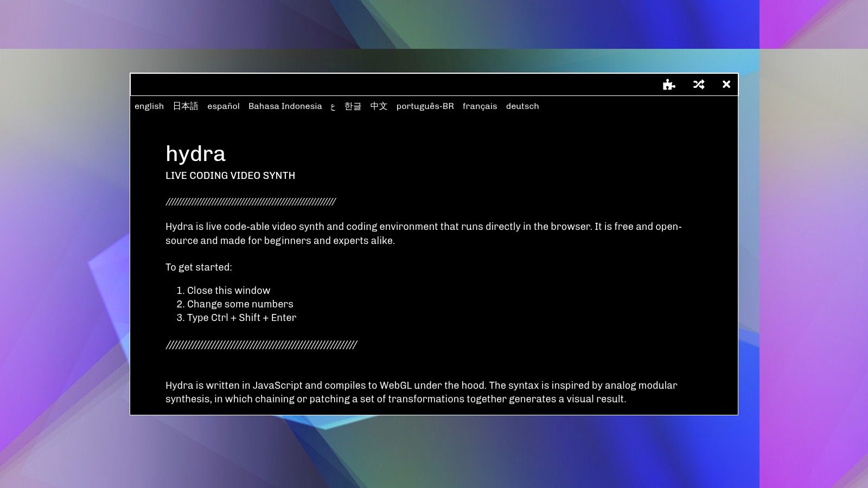Click the shuffle random sketch icon

point(699,85)
